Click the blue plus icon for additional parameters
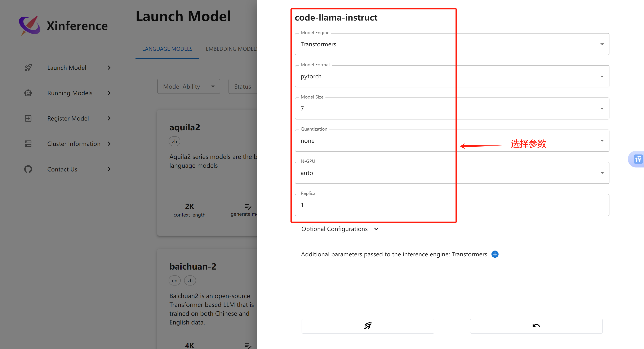 pyautogui.click(x=495, y=254)
